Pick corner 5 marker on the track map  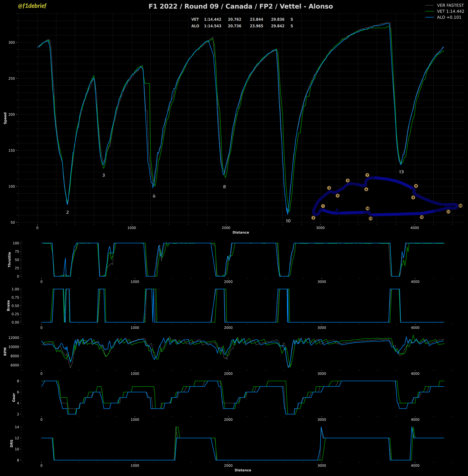click(x=348, y=180)
